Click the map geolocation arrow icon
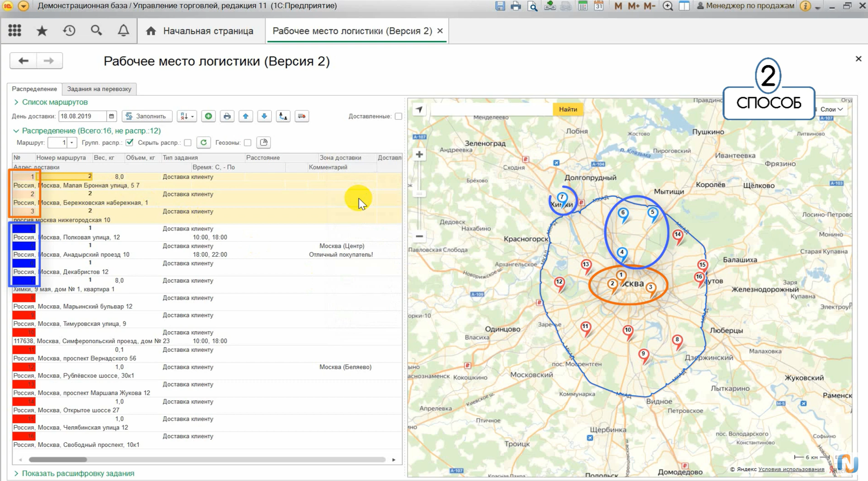This screenshot has height=481, width=868. pyautogui.click(x=419, y=110)
